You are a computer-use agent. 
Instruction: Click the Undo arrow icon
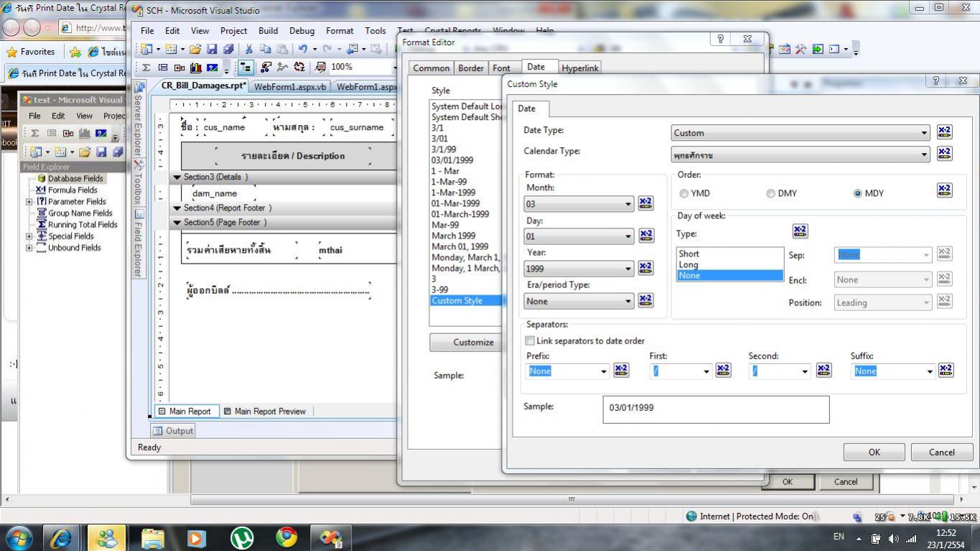(x=303, y=50)
